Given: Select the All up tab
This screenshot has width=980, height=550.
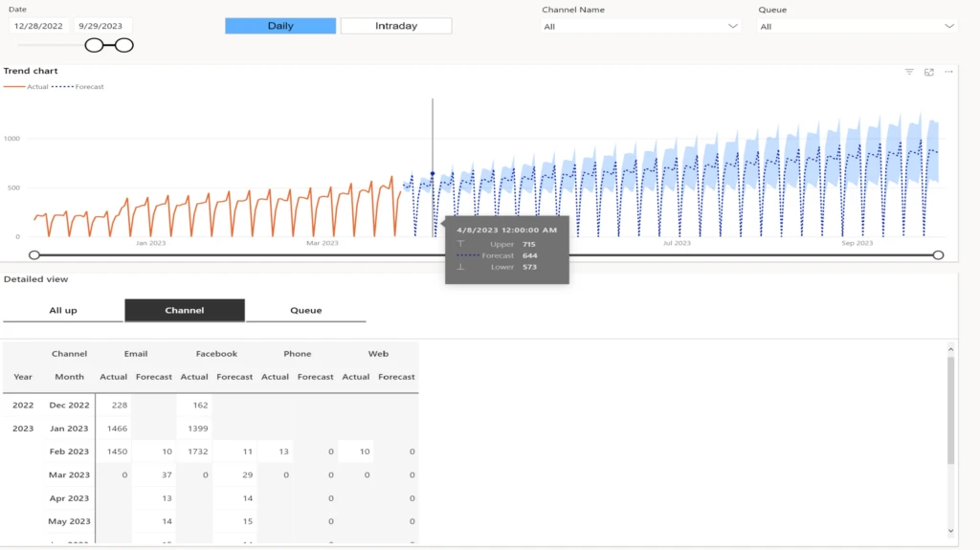Looking at the screenshot, I should (63, 310).
